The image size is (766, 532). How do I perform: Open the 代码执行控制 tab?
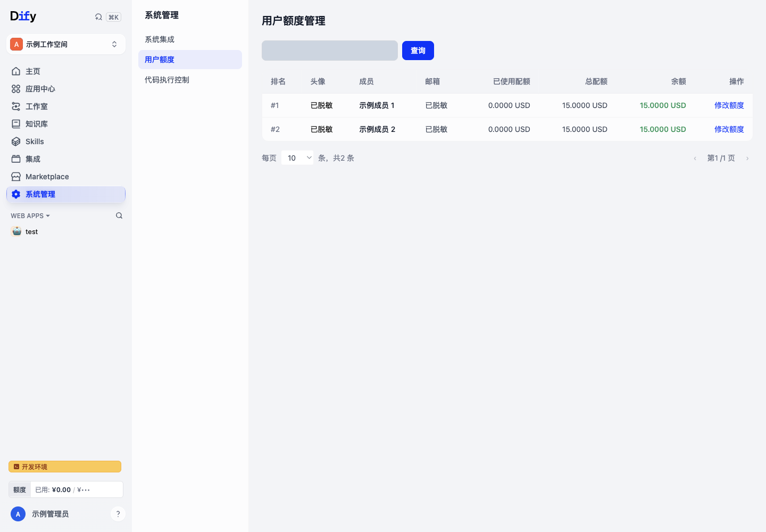190,80
